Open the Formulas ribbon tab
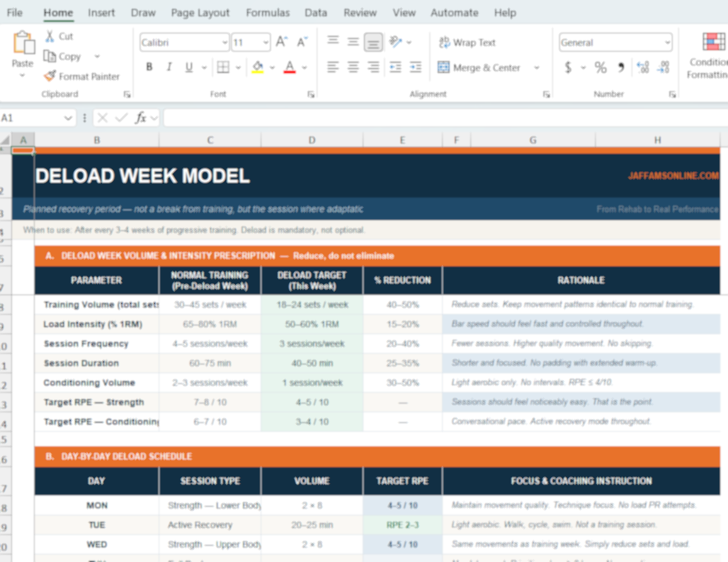 pyautogui.click(x=268, y=13)
